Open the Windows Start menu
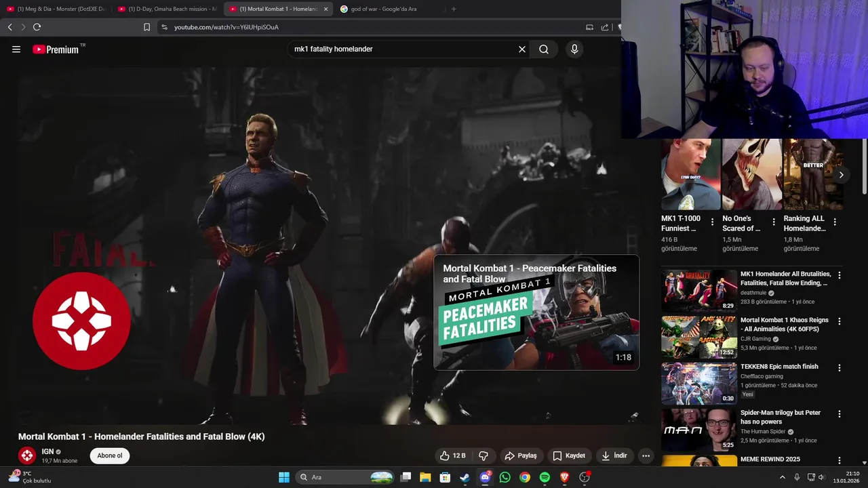 pos(284,477)
